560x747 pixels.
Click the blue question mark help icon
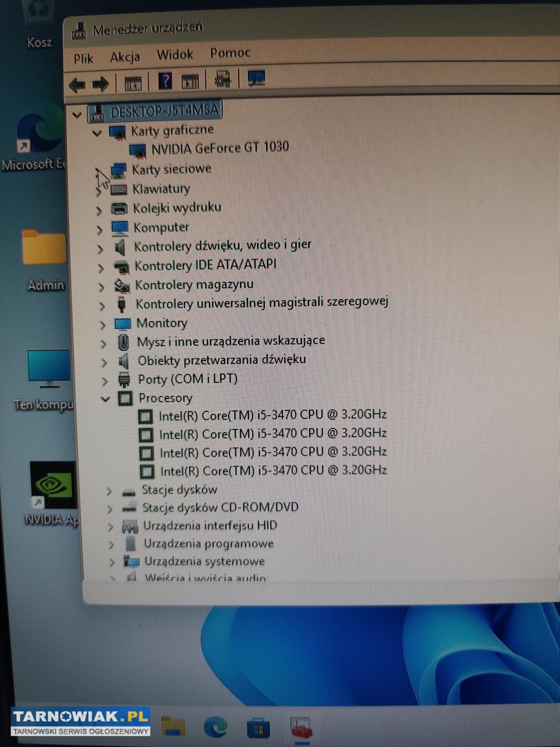165,81
